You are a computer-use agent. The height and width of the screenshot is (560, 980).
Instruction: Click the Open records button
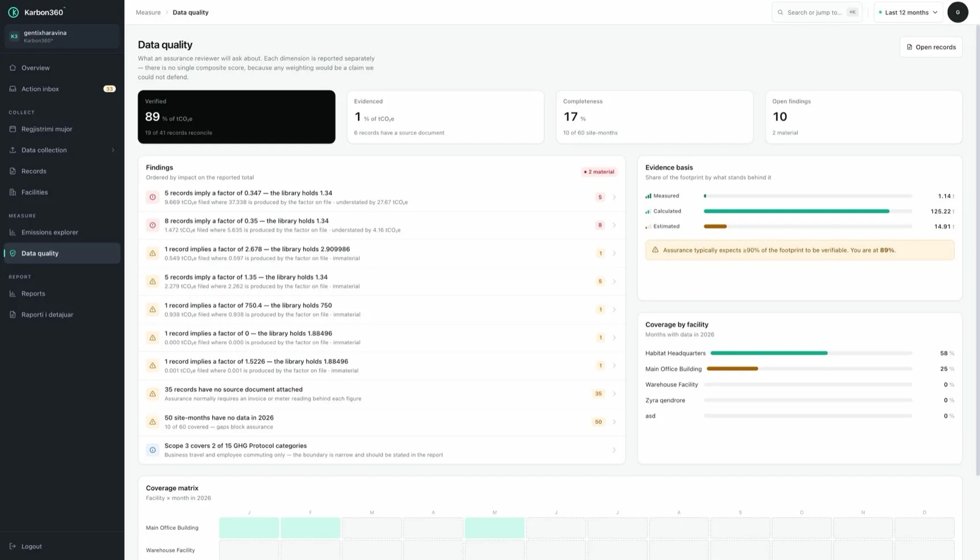pos(931,47)
